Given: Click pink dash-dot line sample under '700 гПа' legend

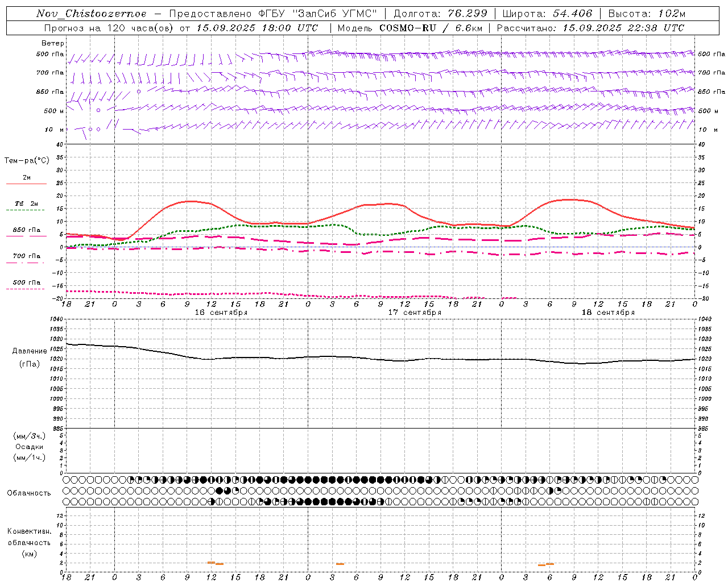Looking at the screenshot, I should pos(26,263).
